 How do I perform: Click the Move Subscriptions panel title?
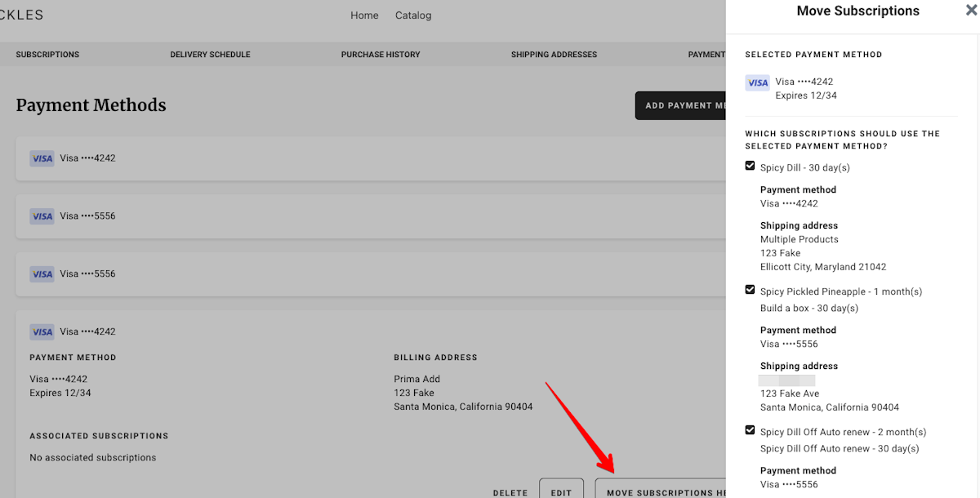[x=857, y=11]
